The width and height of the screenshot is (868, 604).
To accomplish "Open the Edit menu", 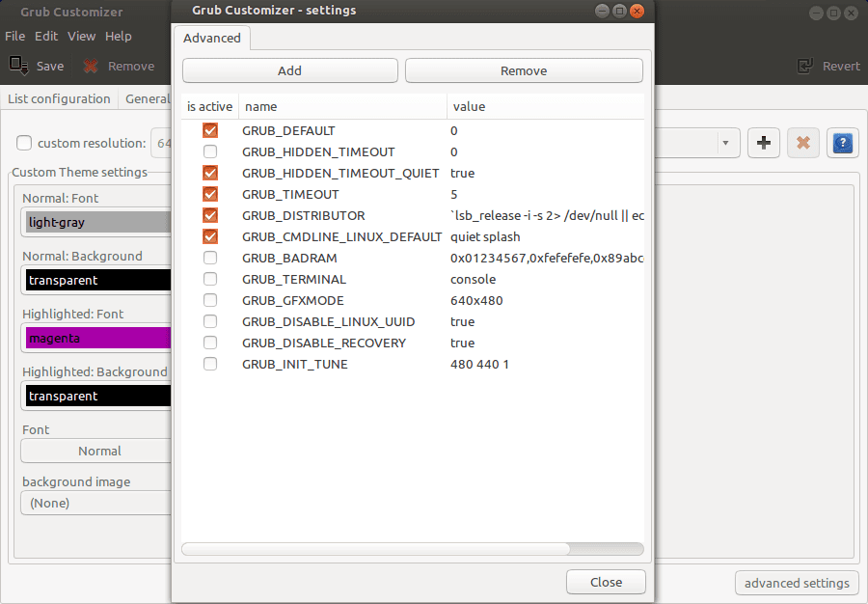I will click(x=46, y=36).
